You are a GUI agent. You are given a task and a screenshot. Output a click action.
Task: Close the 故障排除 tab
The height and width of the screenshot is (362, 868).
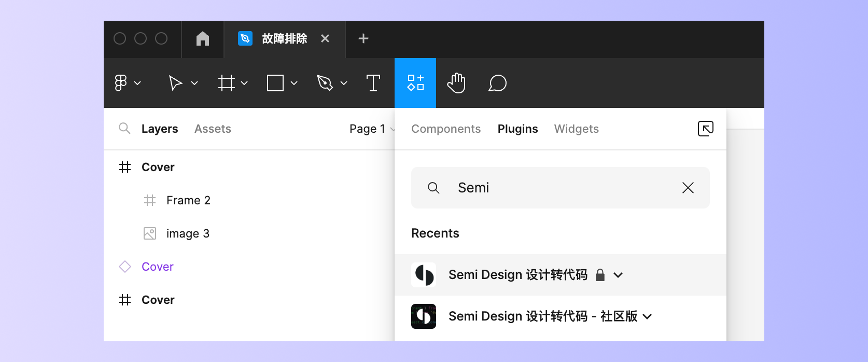point(325,38)
